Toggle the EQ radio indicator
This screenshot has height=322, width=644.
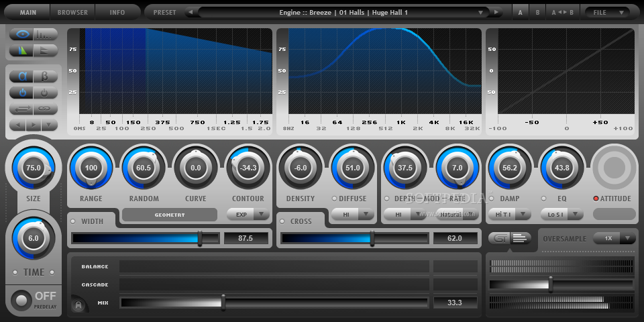pyautogui.click(x=544, y=199)
